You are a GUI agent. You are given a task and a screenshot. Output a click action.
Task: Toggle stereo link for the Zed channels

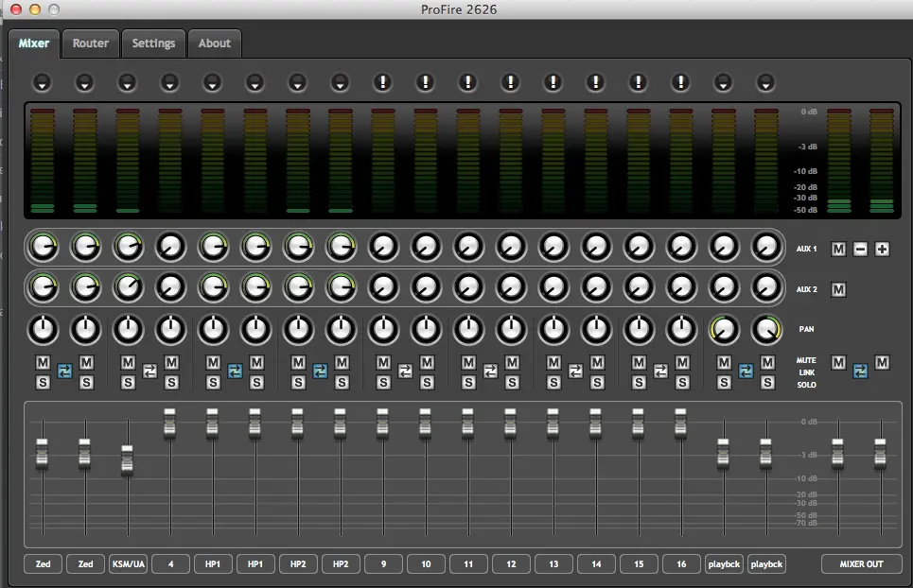pos(64,371)
